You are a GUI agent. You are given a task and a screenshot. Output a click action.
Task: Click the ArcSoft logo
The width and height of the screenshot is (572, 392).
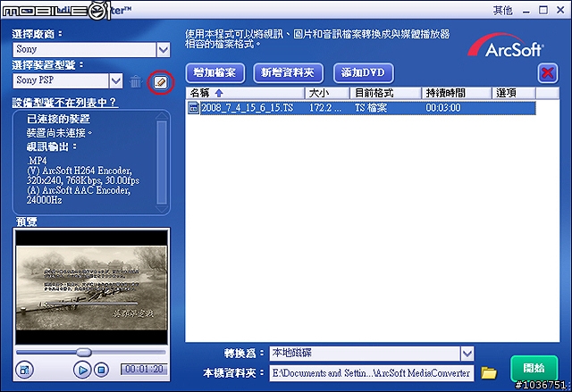pos(507,46)
